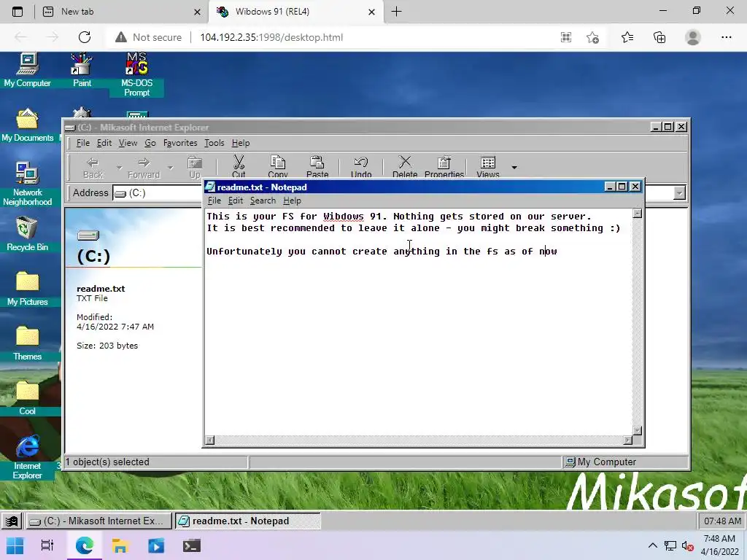Open the Address bar dropdown in Explorer
This screenshot has height=560, width=747.
(679, 192)
